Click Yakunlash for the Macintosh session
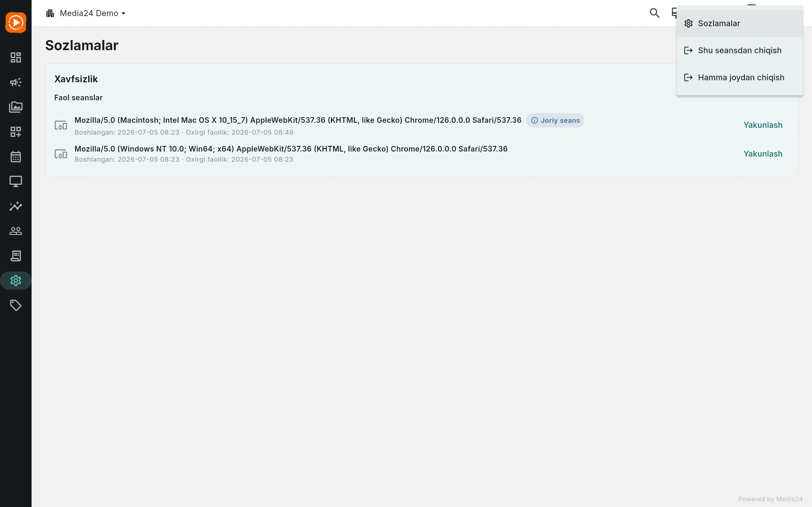The width and height of the screenshot is (812, 507). [x=763, y=125]
